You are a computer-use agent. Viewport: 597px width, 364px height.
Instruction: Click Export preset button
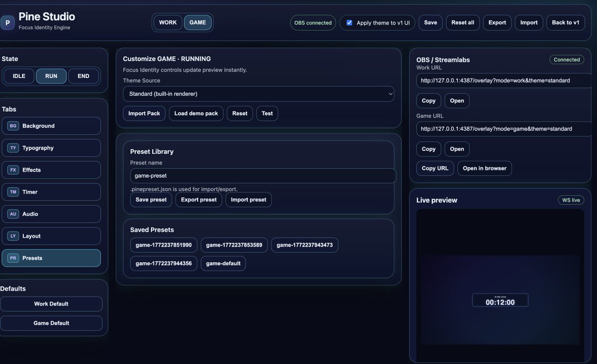click(199, 199)
